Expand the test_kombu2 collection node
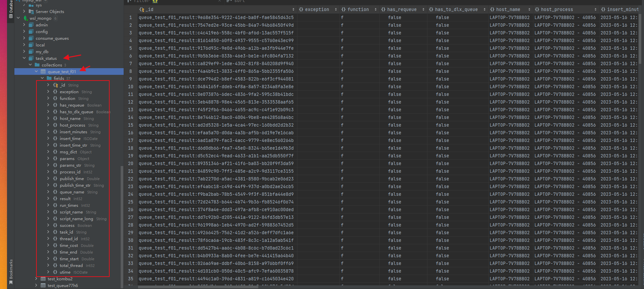Screen dimensions: 644x289 36,279
